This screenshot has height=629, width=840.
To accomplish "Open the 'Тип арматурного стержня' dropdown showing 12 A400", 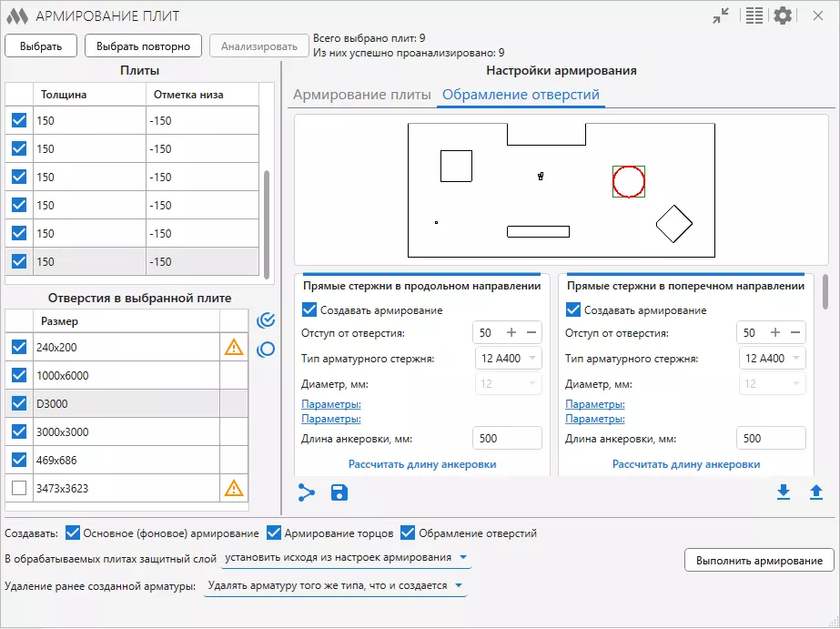I will tap(508, 359).
